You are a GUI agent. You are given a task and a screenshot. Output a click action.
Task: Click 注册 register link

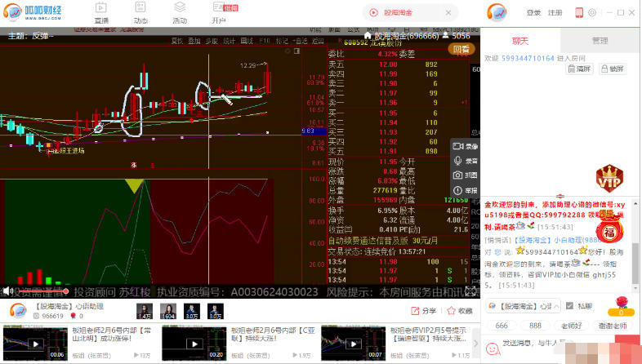point(555,13)
